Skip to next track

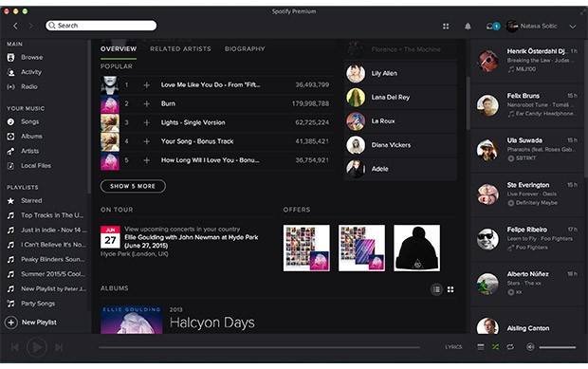(x=59, y=347)
